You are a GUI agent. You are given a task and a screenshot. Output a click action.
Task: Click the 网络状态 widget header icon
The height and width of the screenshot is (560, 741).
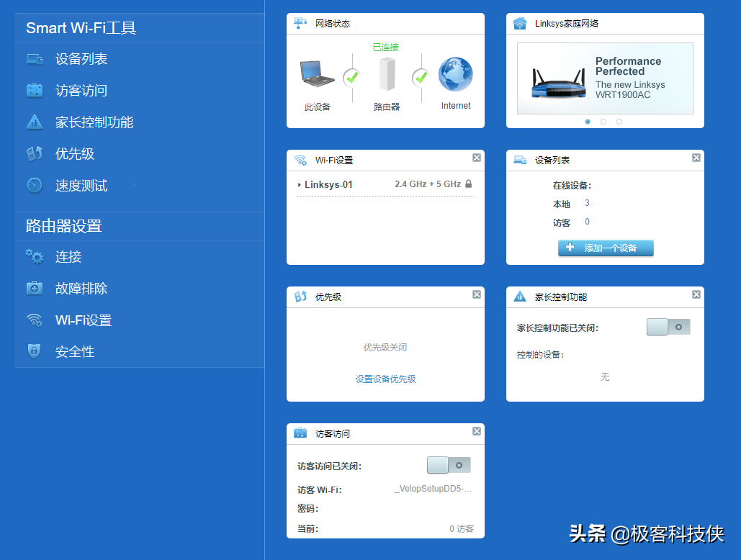coord(300,23)
